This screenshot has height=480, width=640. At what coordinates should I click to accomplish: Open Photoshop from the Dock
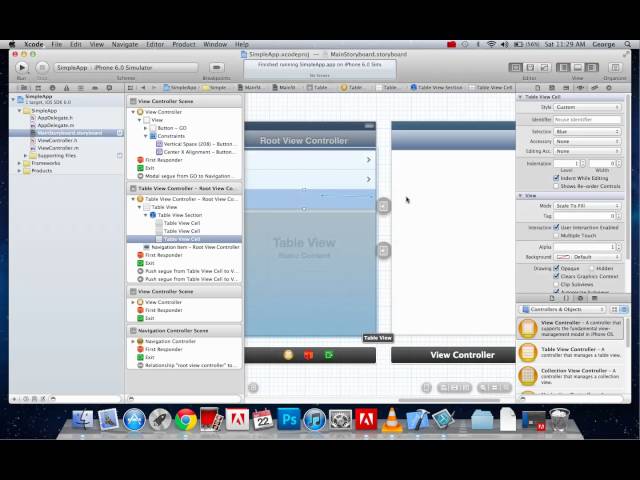(289, 420)
